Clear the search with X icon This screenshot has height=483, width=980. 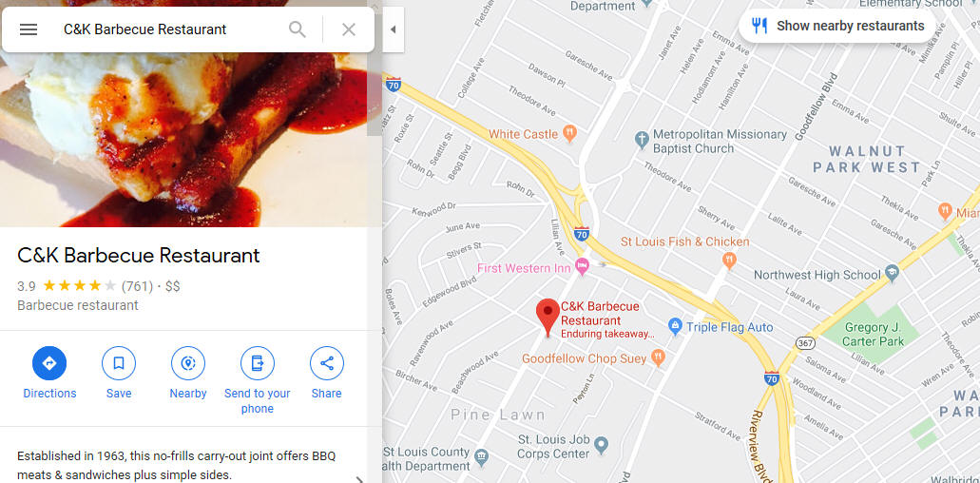point(349,29)
